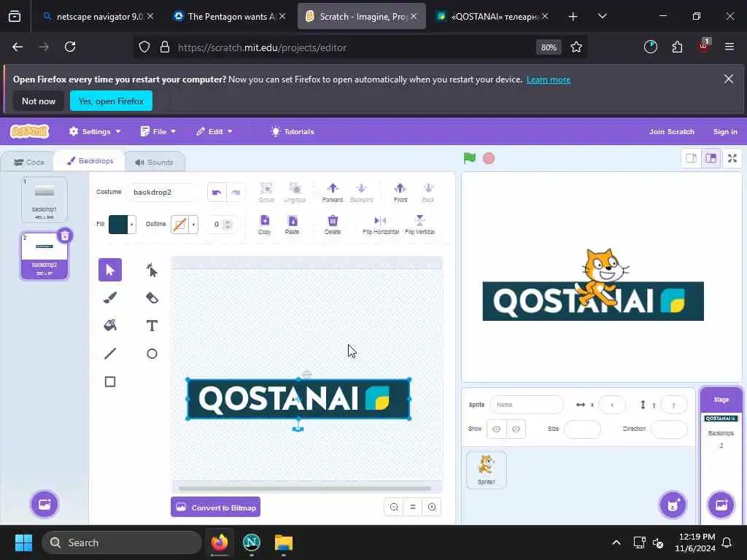
Task: Show sprite with open eye toggle
Action: click(x=496, y=429)
